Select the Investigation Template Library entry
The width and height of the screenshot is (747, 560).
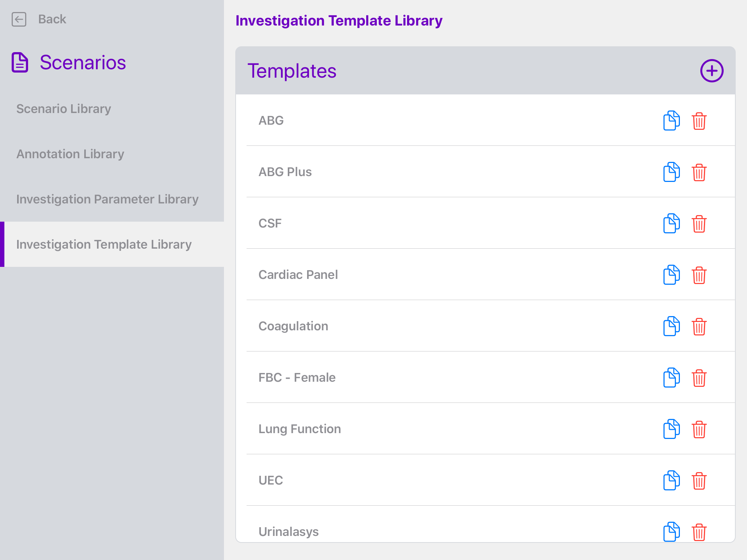point(104,245)
